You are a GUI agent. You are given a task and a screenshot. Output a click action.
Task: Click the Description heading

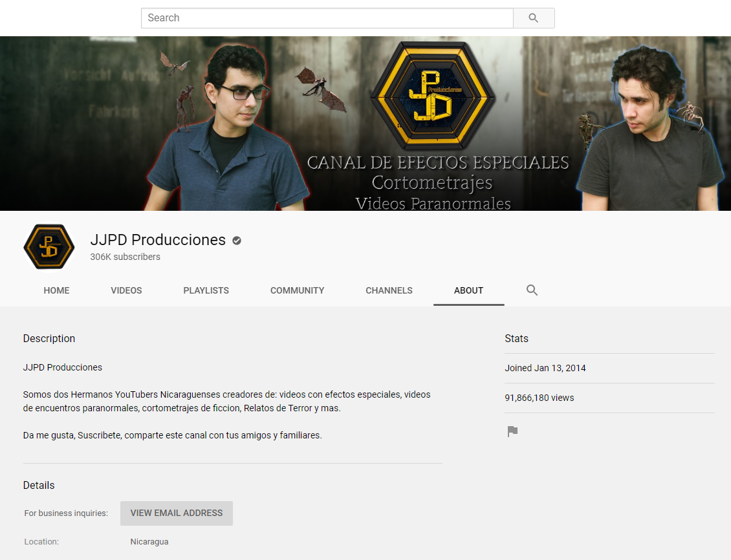(x=49, y=339)
